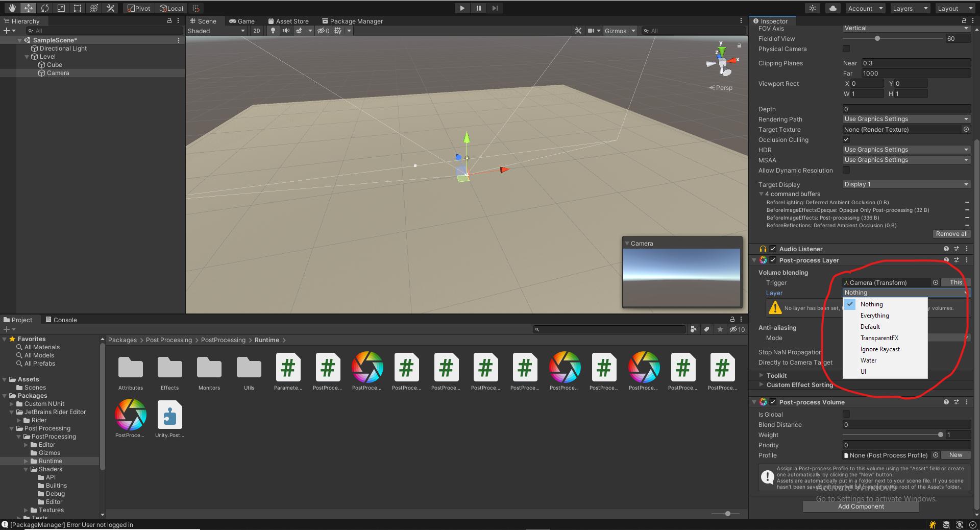Viewport: 980px width, 530px height.
Task: Choose Everything layer option
Action: 885,316
